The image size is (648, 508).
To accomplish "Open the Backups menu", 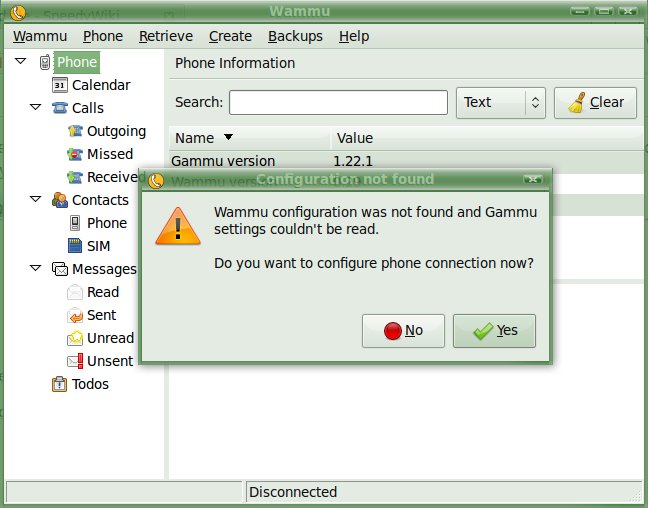I will point(295,36).
